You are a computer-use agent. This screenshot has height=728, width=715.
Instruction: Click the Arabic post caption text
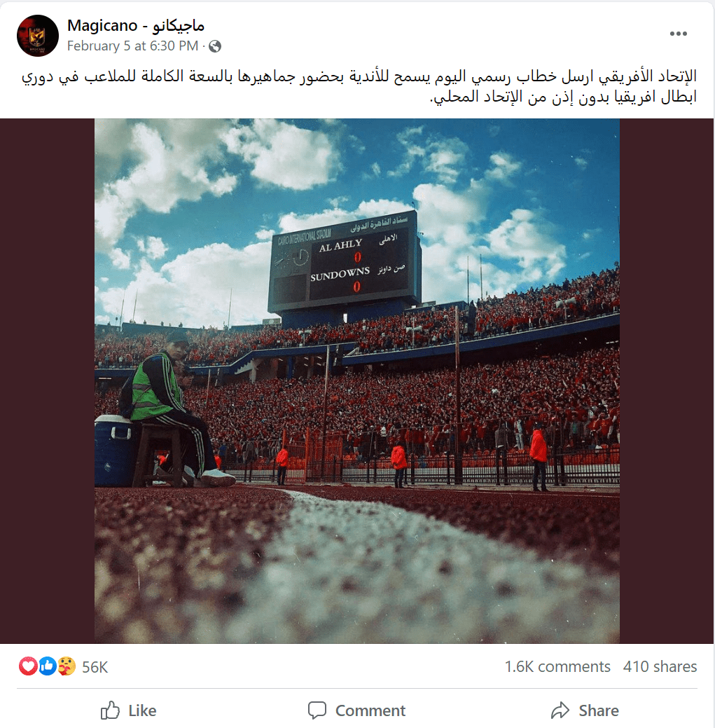[x=359, y=86]
